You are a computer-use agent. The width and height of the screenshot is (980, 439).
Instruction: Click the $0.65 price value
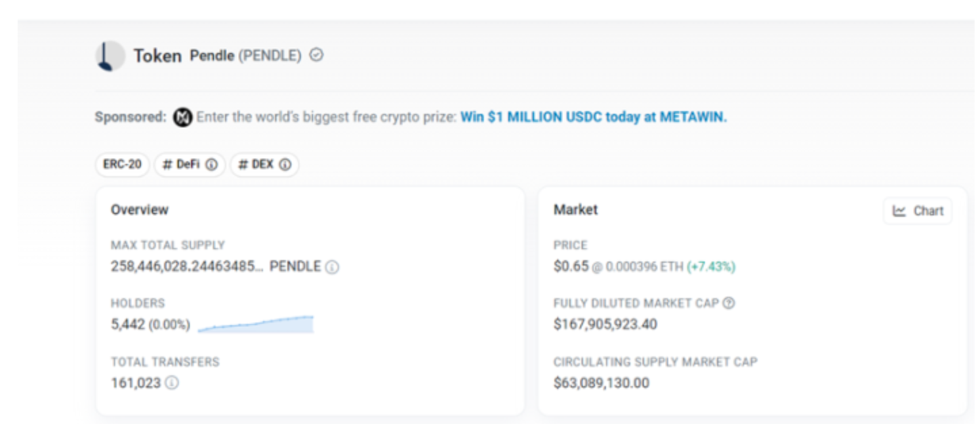point(571,266)
